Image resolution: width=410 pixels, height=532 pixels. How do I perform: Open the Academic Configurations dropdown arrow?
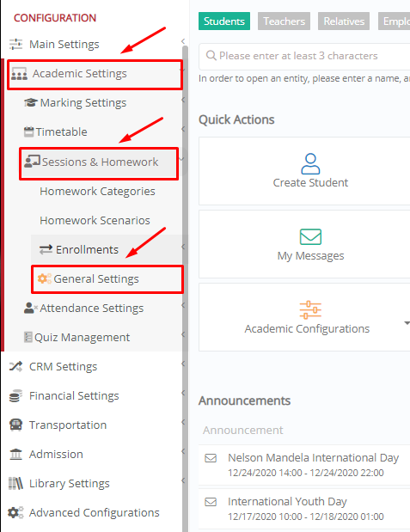[x=407, y=323]
